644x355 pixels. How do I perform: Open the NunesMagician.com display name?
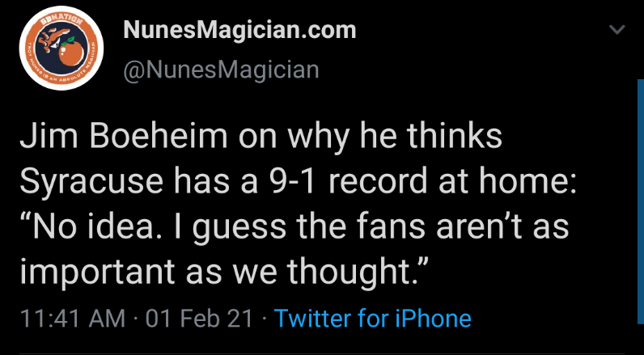(x=239, y=31)
